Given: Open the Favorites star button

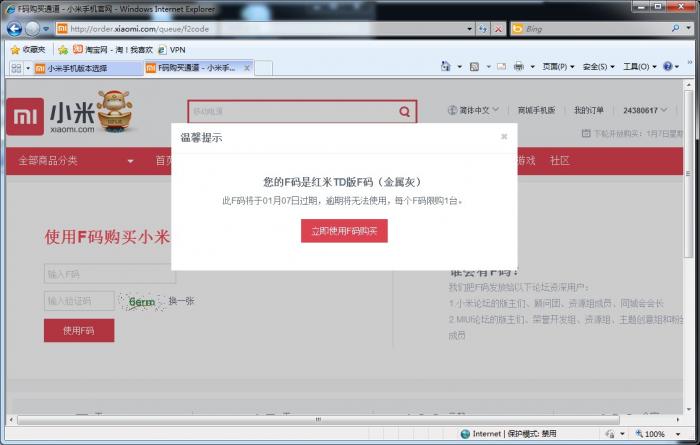Looking at the screenshot, I should point(28,50).
